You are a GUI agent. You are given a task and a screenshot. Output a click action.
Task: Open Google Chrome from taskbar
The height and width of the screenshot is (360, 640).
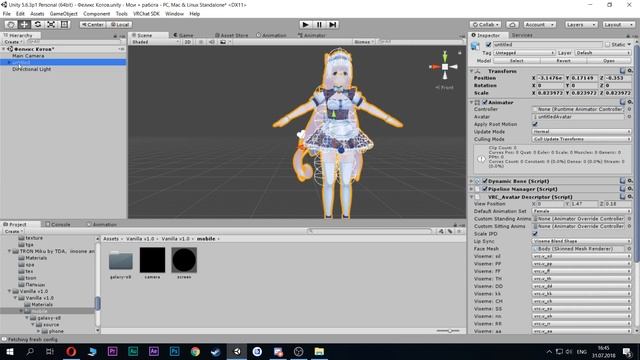[196, 351]
